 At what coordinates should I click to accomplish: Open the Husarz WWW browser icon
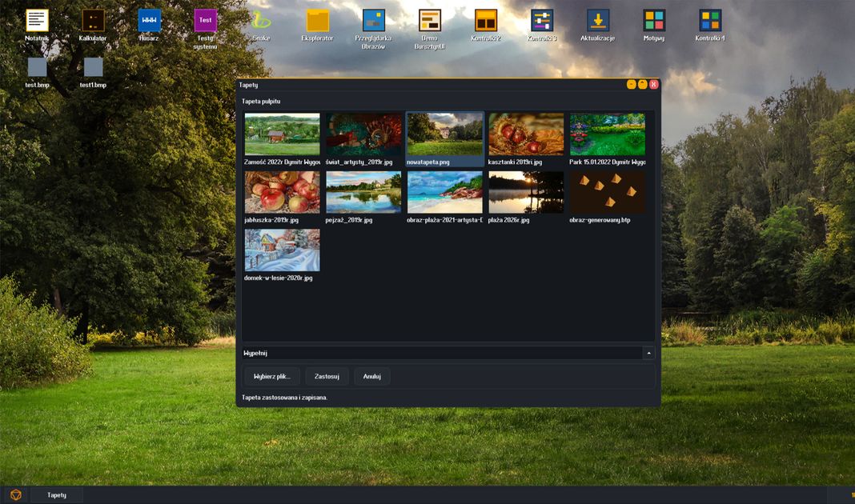tap(150, 21)
